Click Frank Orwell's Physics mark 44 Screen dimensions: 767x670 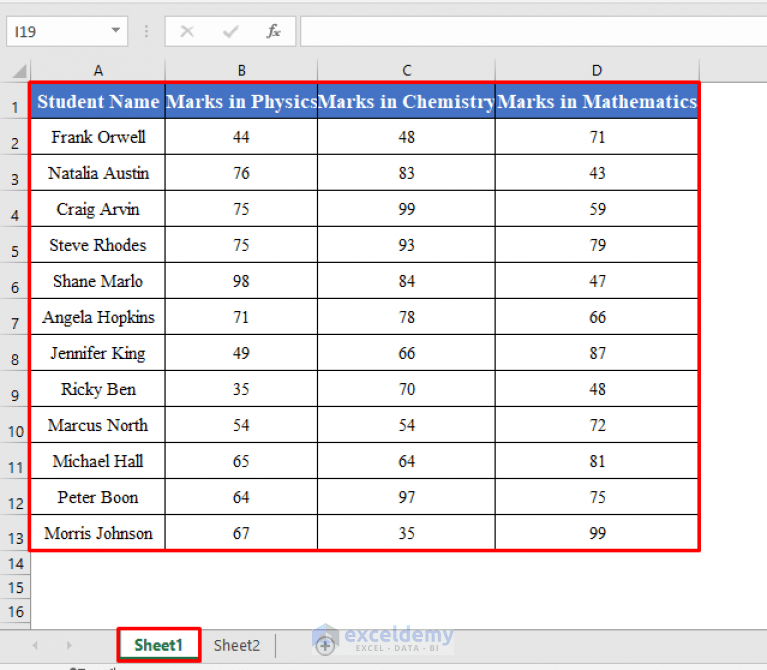pyautogui.click(x=241, y=137)
